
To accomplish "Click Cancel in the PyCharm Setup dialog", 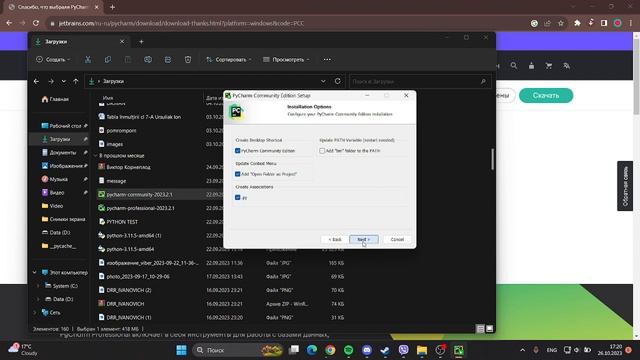I will coord(397,240).
